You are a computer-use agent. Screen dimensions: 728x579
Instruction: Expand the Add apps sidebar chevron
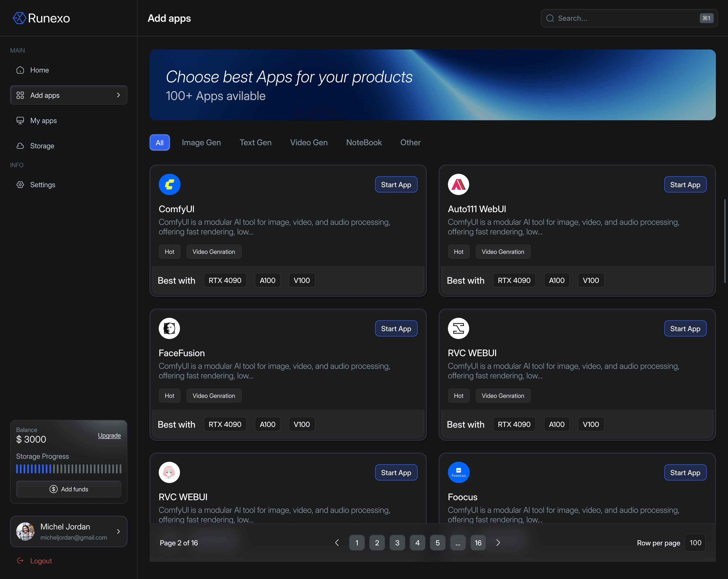[118, 95]
